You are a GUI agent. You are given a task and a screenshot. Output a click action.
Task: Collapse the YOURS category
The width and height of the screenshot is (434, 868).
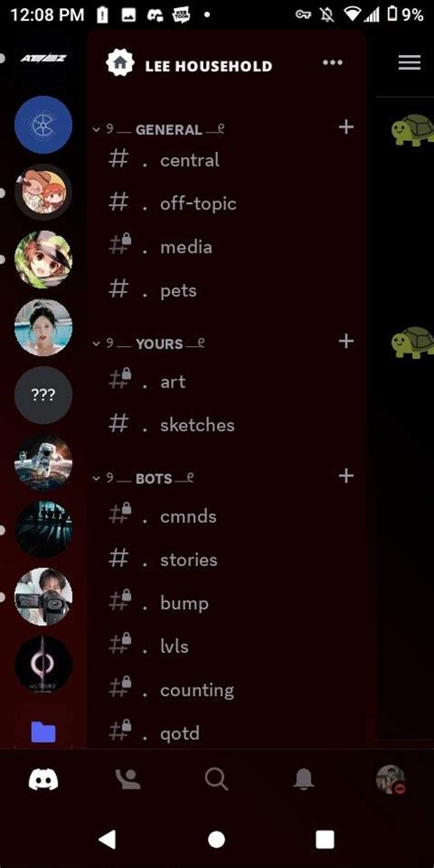(149, 343)
